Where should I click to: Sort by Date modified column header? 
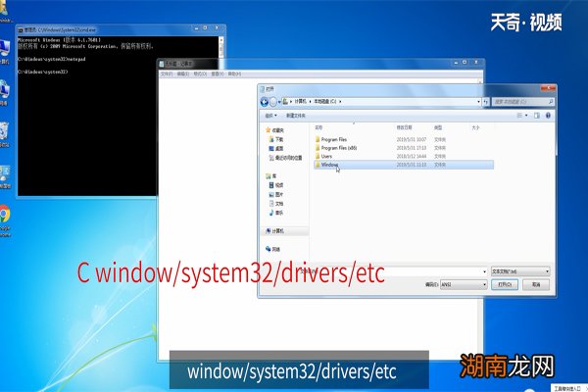404,128
